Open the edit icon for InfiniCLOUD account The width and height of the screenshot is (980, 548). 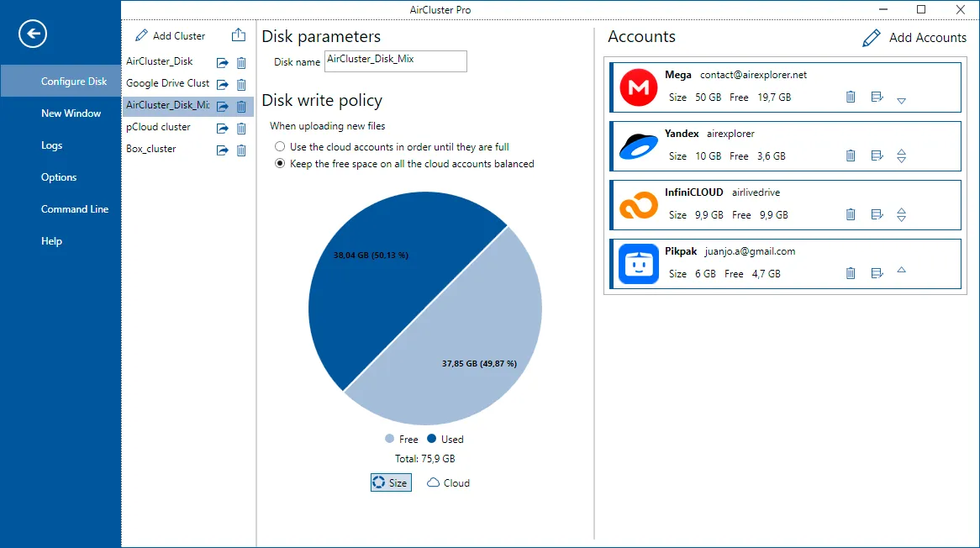(877, 214)
